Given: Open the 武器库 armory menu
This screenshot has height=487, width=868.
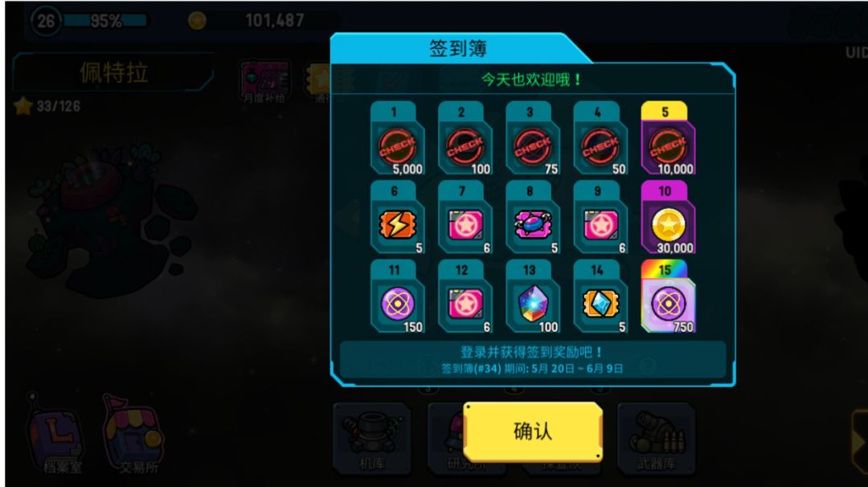Looking at the screenshot, I should click(x=656, y=437).
